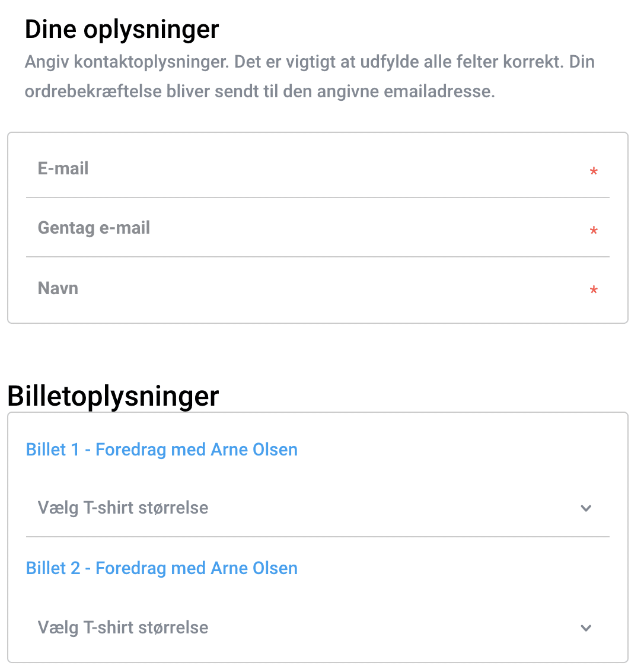Click the E-mail placeholder label
The height and width of the screenshot is (669, 644).
63,168
